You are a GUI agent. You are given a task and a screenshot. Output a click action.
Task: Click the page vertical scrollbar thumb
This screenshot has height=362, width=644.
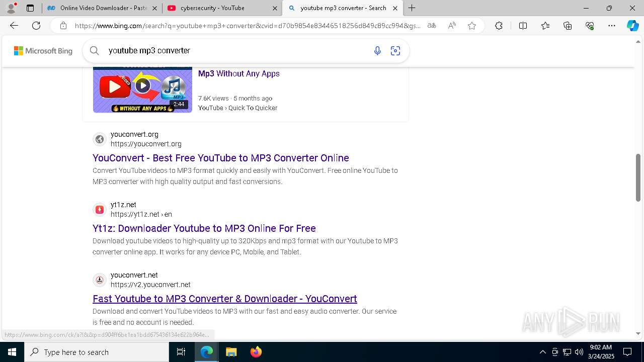tap(638, 178)
